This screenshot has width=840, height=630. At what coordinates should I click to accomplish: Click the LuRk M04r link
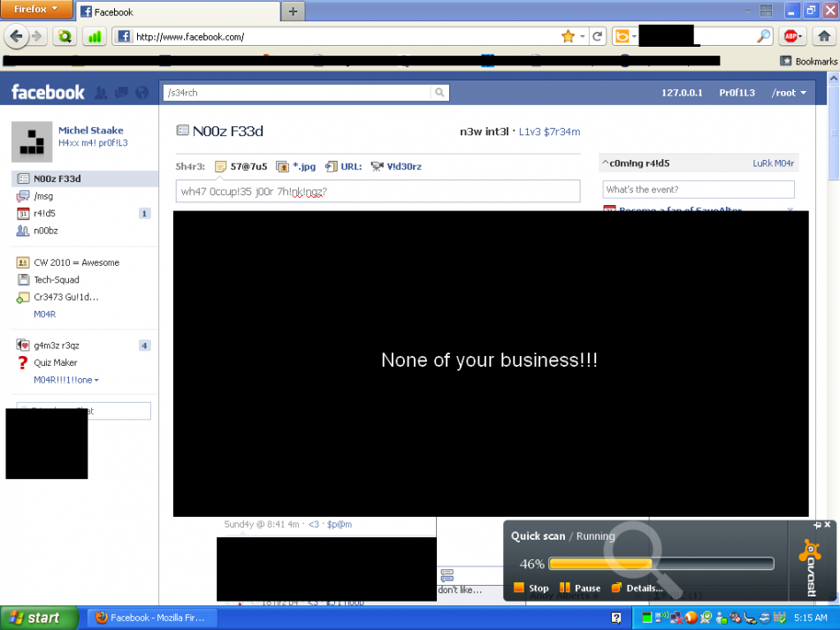point(773,163)
